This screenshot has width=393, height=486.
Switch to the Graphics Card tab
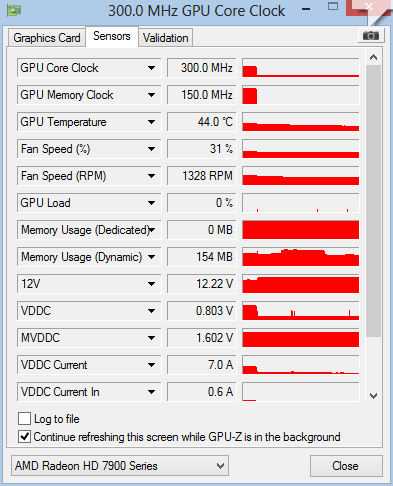point(47,38)
